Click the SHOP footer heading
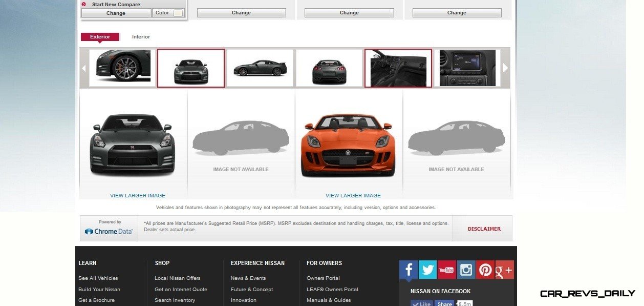The height and width of the screenshot is (306, 644). coord(162,263)
